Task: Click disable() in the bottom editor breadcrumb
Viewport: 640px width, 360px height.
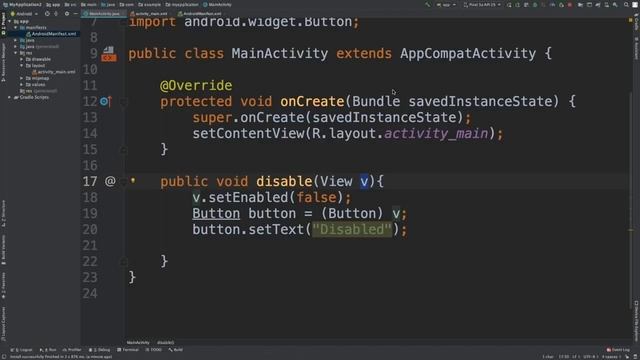Action: click(x=165, y=342)
